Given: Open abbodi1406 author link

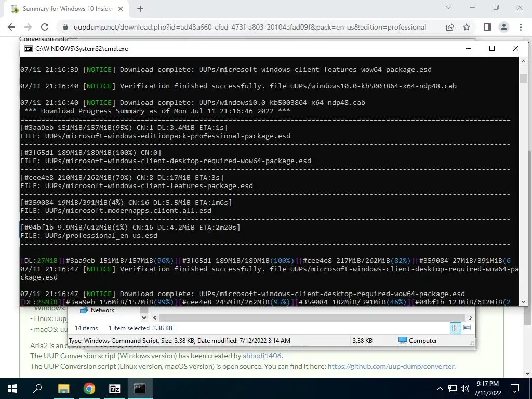Looking at the screenshot, I should coord(262,356).
